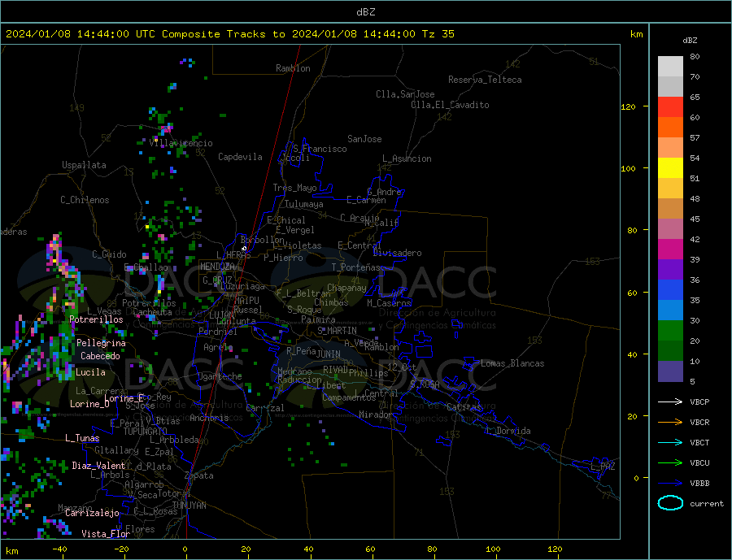Click the Uspallata label on the map

point(84,165)
